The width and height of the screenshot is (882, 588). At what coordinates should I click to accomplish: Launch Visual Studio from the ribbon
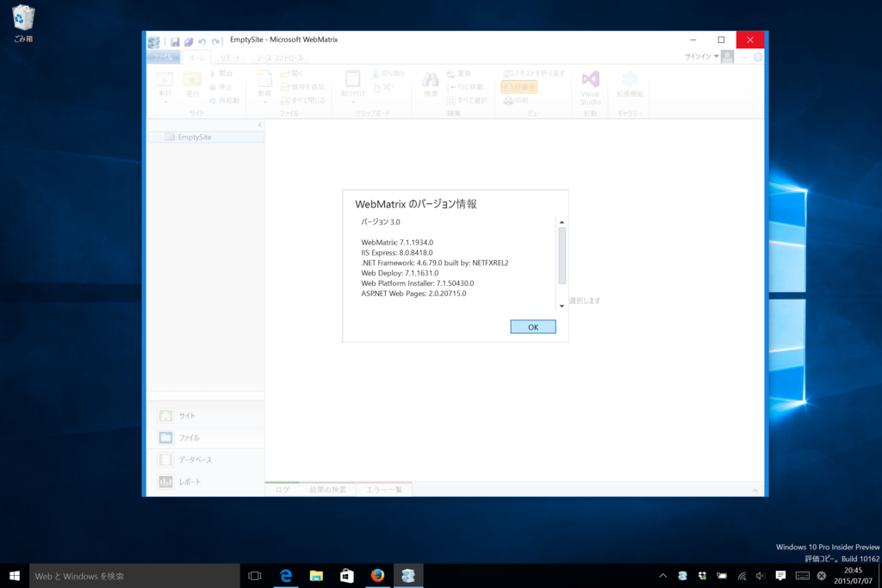coord(590,88)
